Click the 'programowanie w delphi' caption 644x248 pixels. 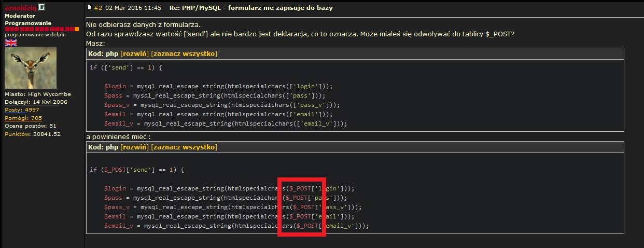pos(34,35)
